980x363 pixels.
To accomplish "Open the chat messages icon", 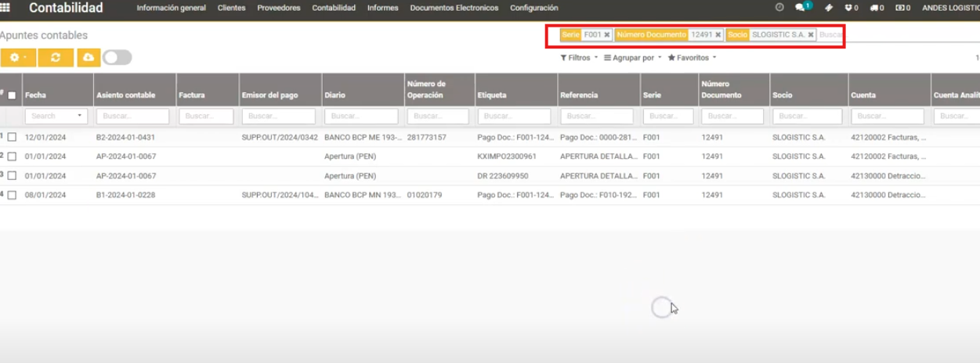I will click(802, 8).
